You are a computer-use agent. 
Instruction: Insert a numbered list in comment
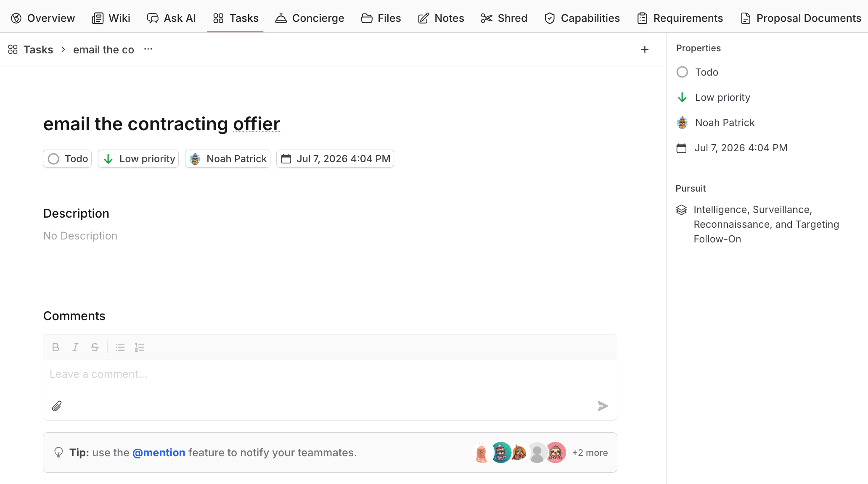pos(139,347)
